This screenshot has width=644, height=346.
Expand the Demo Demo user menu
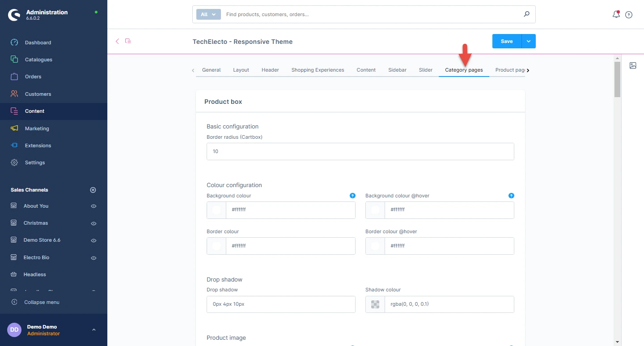[x=93, y=330]
